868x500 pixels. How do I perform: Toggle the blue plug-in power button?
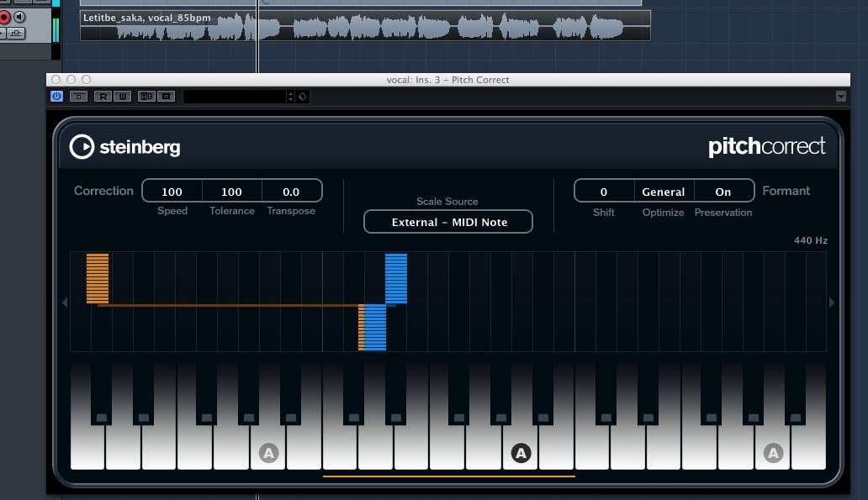click(x=56, y=97)
